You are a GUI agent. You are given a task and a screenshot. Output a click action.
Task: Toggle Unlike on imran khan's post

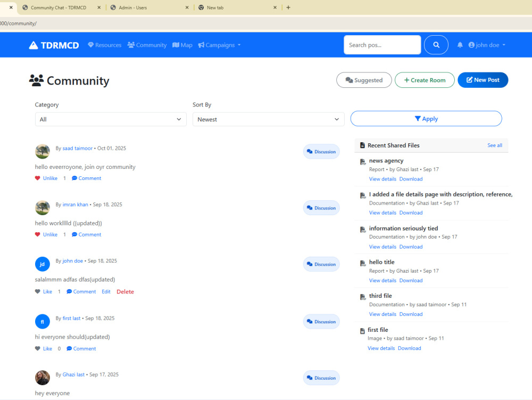tap(50, 235)
